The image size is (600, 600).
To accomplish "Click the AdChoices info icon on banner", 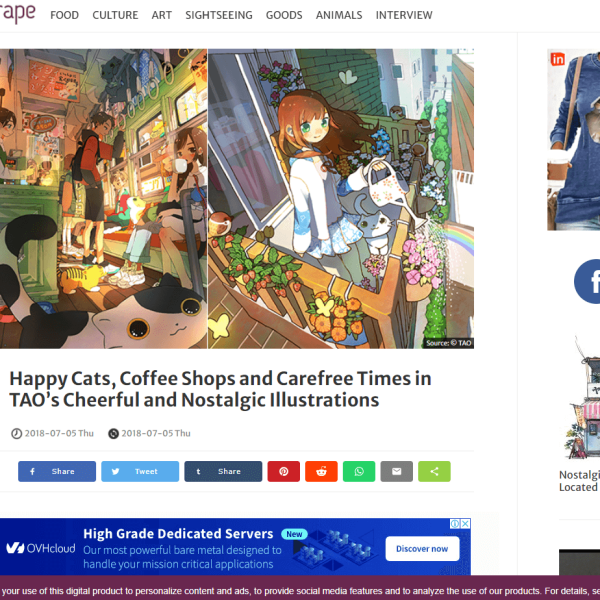I will (x=455, y=524).
